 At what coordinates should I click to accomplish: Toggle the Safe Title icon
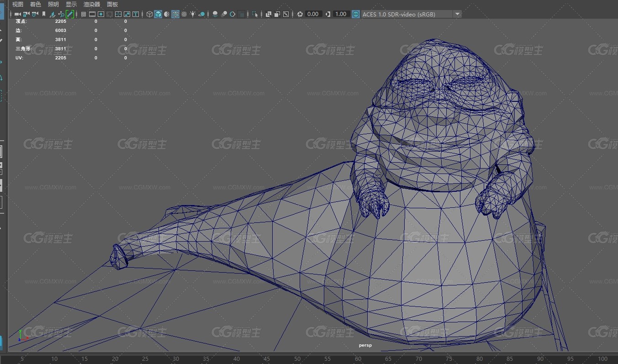click(136, 14)
